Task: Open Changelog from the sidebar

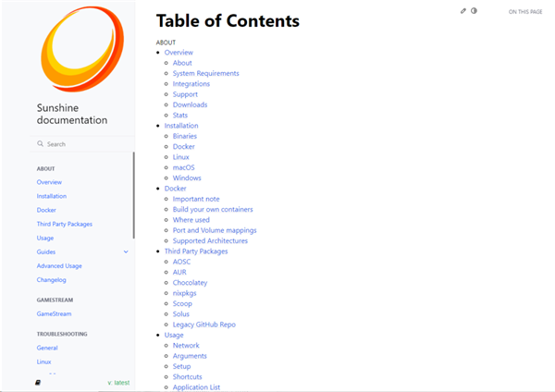Action: click(51, 279)
